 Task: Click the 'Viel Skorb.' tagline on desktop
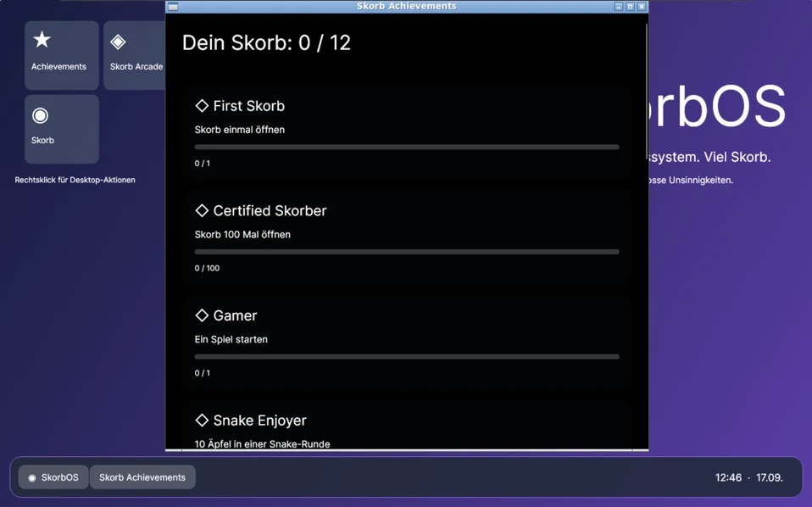(736, 157)
